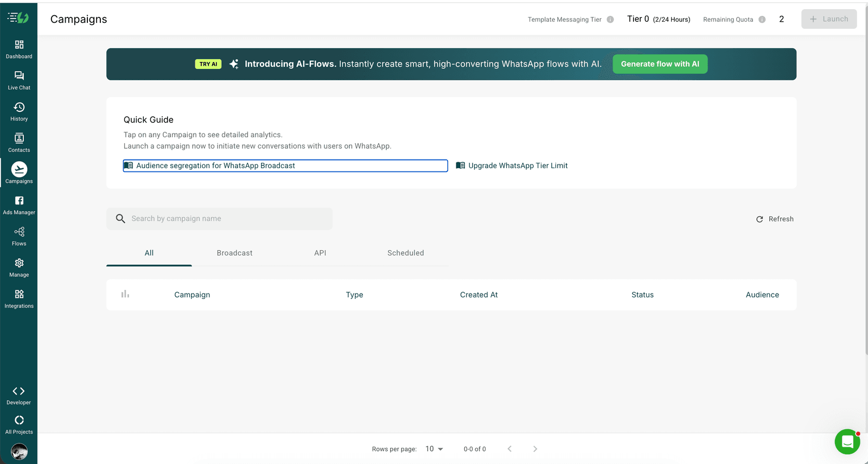Image resolution: width=868 pixels, height=464 pixels.
Task: Open Upgrade WhatsApp Tier Limit link
Action: click(512, 166)
